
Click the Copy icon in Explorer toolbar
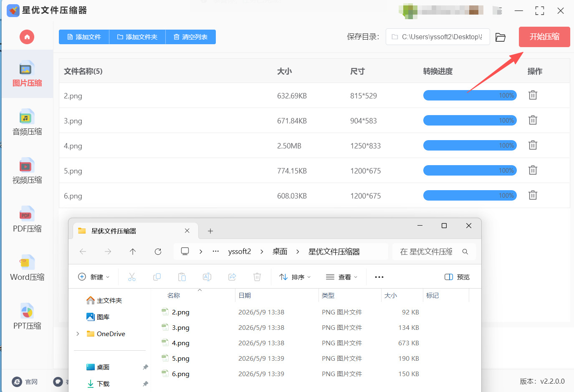point(157,277)
